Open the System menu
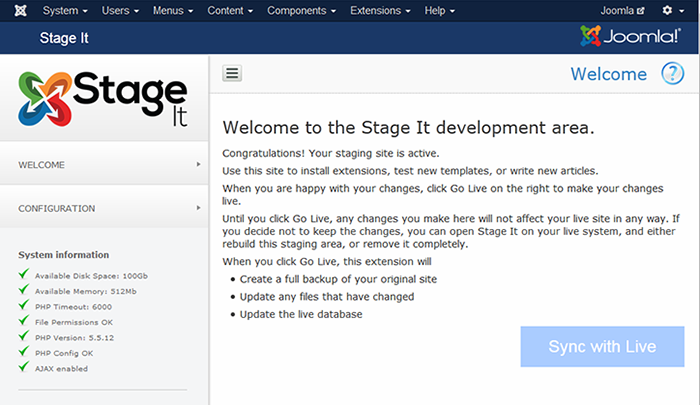The image size is (700, 405). [x=65, y=10]
